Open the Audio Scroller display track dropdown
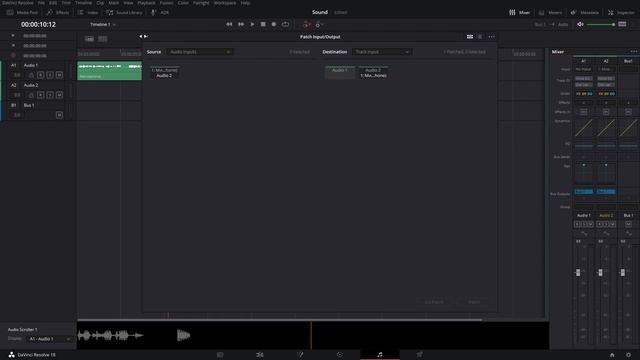640x360 pixels. click(49, 339)
